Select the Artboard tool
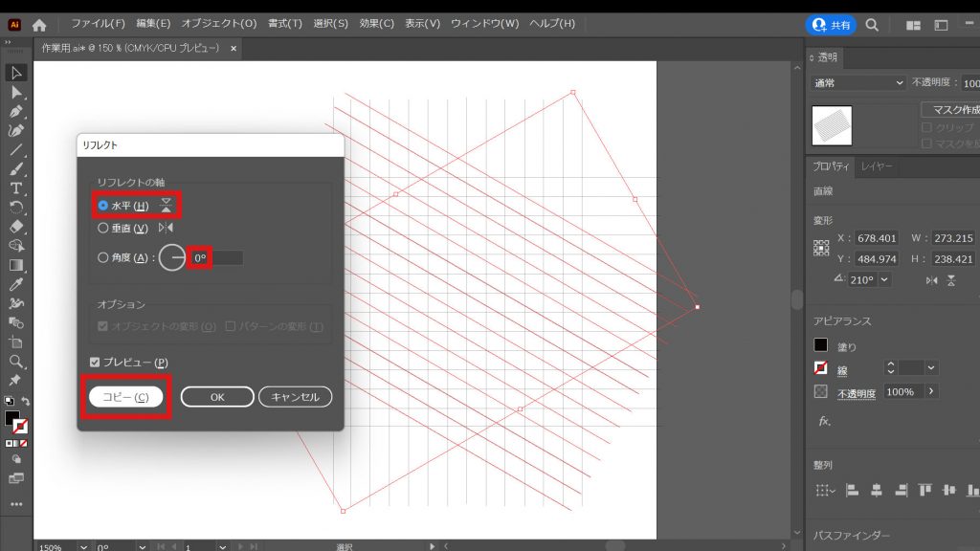This screenshot has width=980, height=551. tap(16, 342)
